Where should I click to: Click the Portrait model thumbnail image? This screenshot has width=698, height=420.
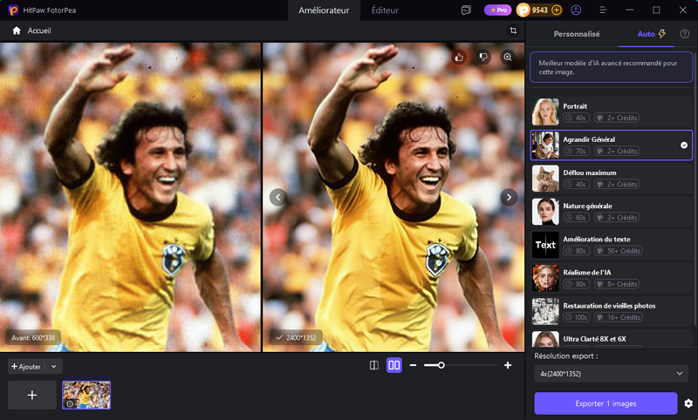[x=545, y=112]
